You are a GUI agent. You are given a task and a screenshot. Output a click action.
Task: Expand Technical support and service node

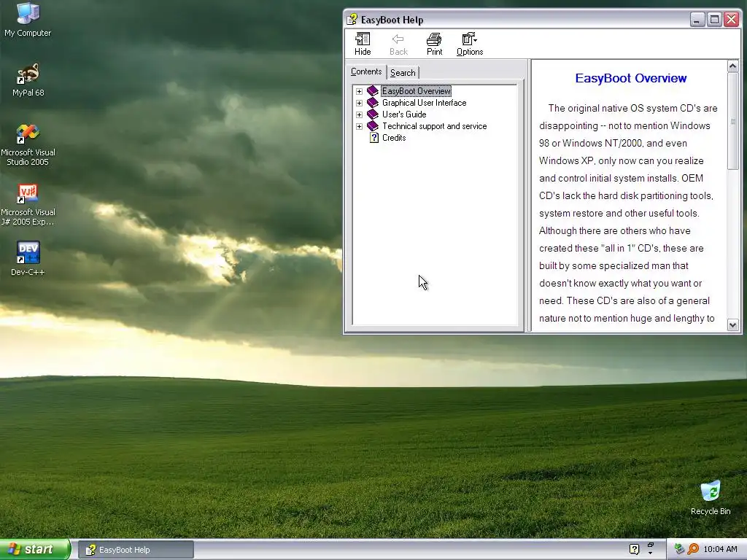(359, 126)
